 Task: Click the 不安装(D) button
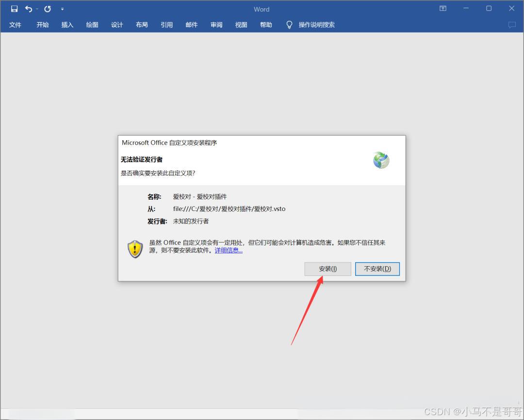[377, 269]
